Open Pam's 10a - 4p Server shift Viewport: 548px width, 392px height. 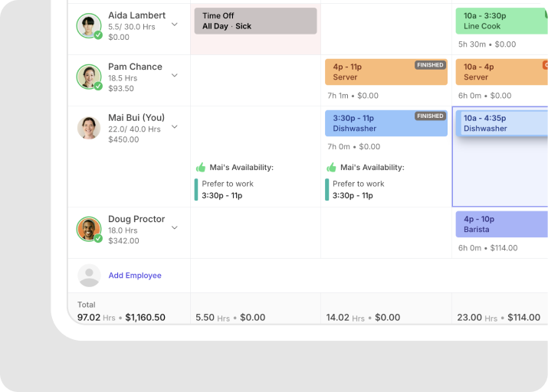coord(501,72)
